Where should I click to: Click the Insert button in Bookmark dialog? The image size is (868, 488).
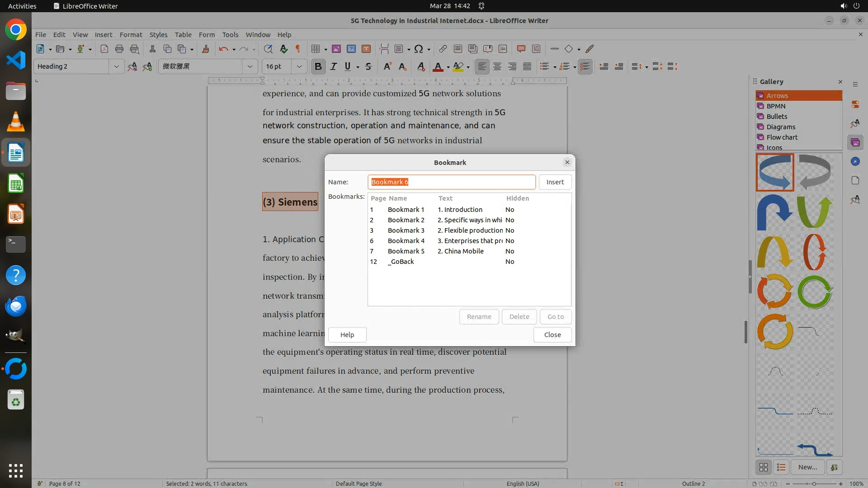tap(555, 182)
